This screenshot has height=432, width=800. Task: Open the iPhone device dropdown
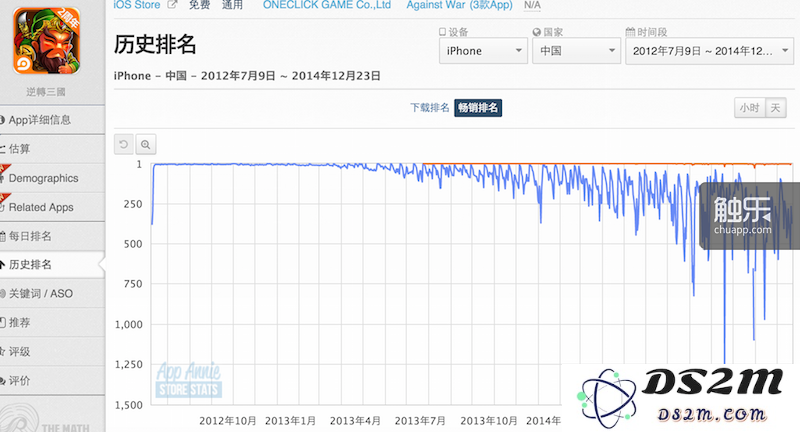[483, 50]
